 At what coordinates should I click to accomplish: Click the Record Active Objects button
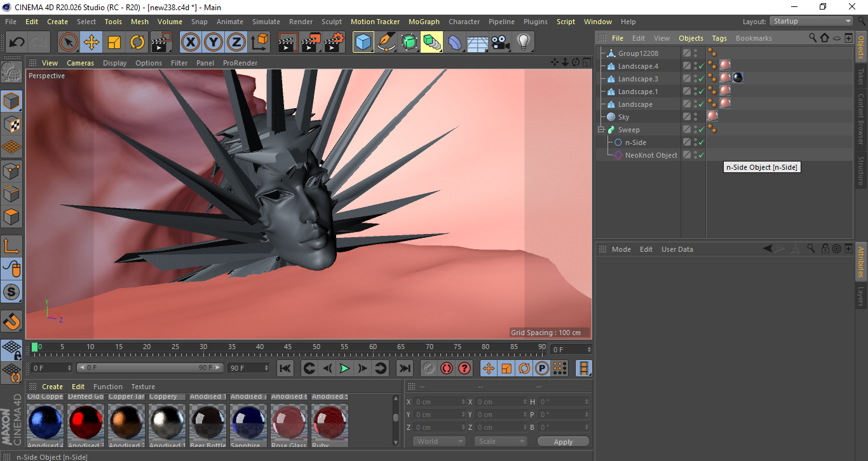(429, 368)
